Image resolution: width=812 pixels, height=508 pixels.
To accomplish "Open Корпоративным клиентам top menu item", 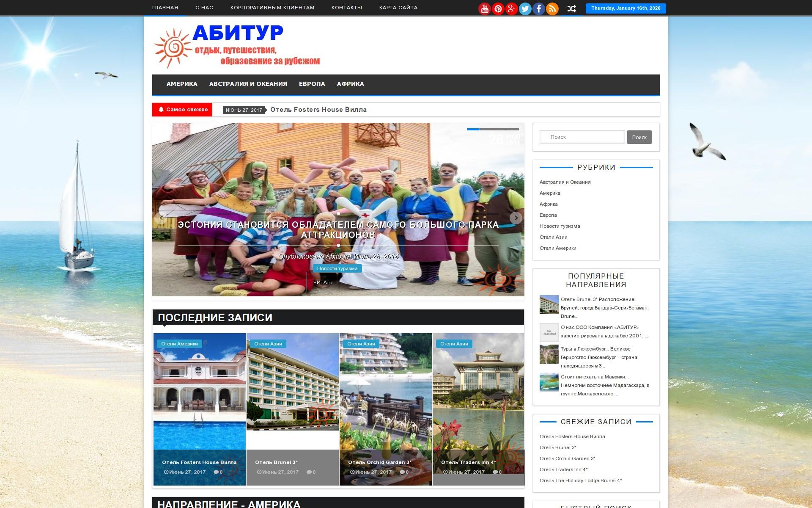I will [x=272, y=8].
